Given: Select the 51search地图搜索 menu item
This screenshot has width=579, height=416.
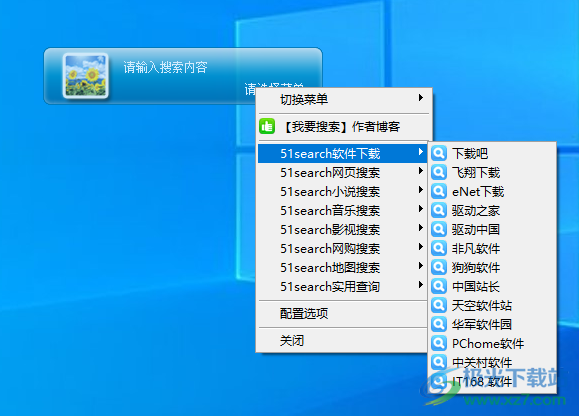Looking at the screenshot, I should point(343,268).
